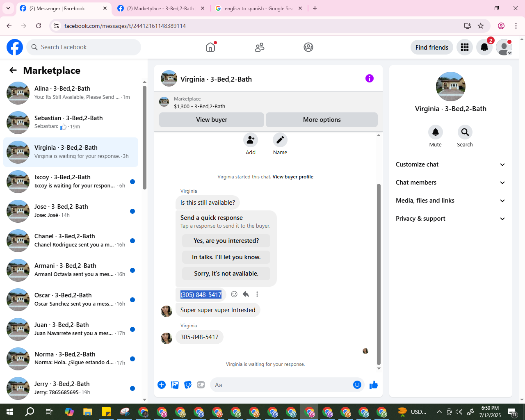Click the Chrome address bar URL
Image resolution: width=525 pixels, height=420 pixels.
point(125,26)
